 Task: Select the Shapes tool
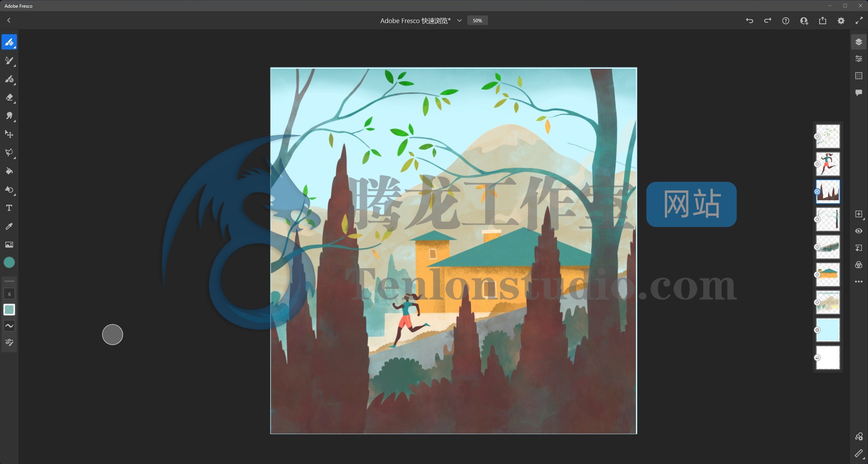pyautogui.click(x=9, y=189)
